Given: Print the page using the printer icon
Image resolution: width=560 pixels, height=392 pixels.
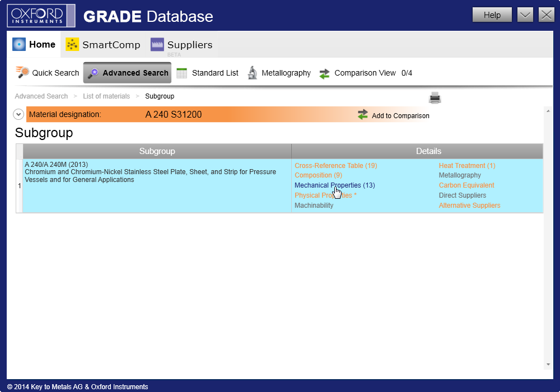Looking at the screenshot, I should point(435,97).
